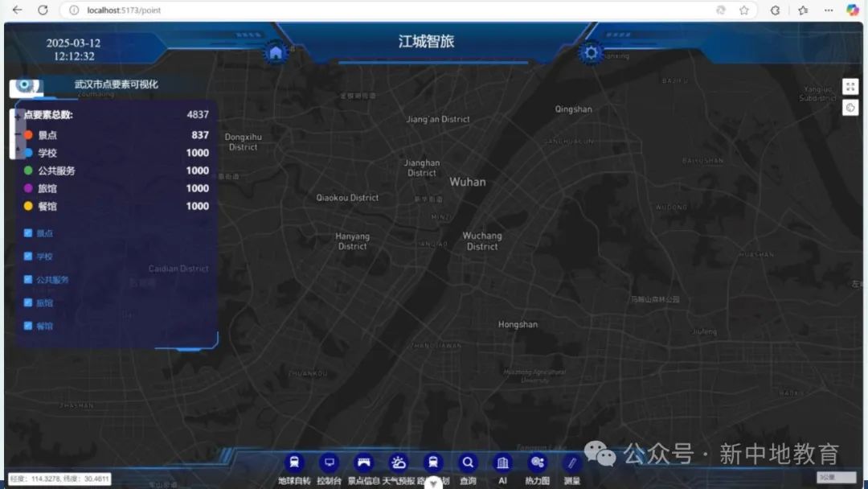Image resolution: width=868 pixels, height=489 pixels.
Task: Click the yellow 餐馆 legend dot
Action: (x=28, y=206)
